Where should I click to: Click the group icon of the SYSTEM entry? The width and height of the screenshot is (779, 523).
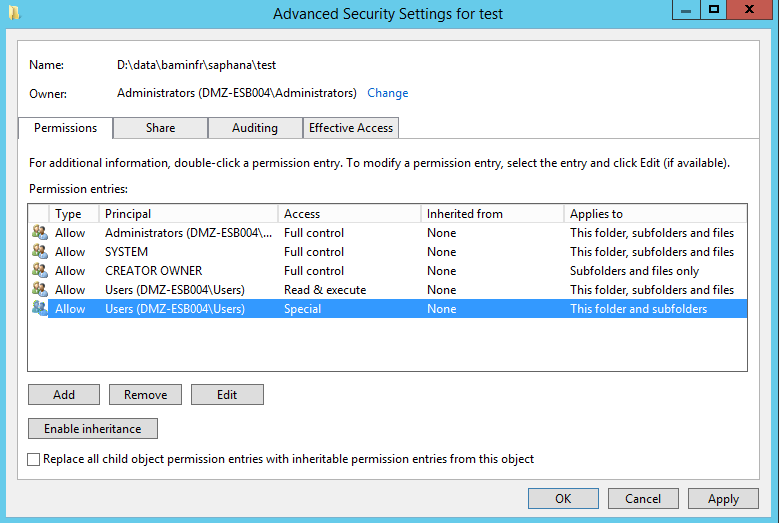click(40, 251)
